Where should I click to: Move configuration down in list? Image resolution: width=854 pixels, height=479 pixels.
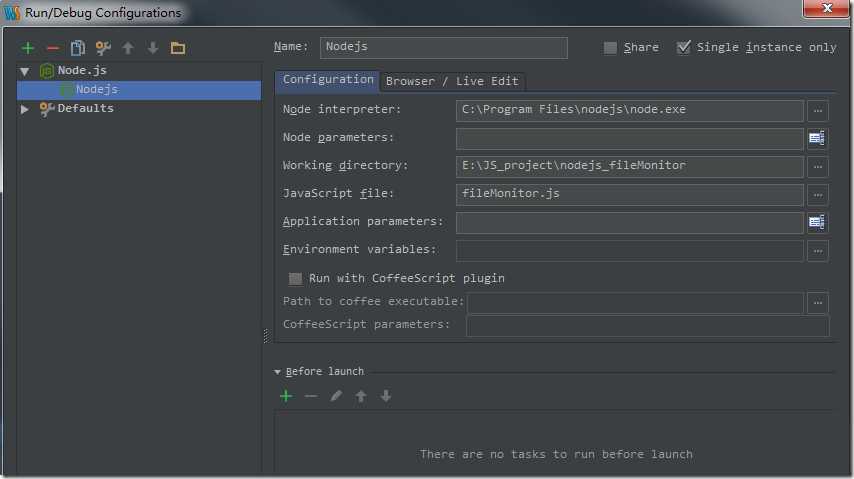[x=153, y=48]
